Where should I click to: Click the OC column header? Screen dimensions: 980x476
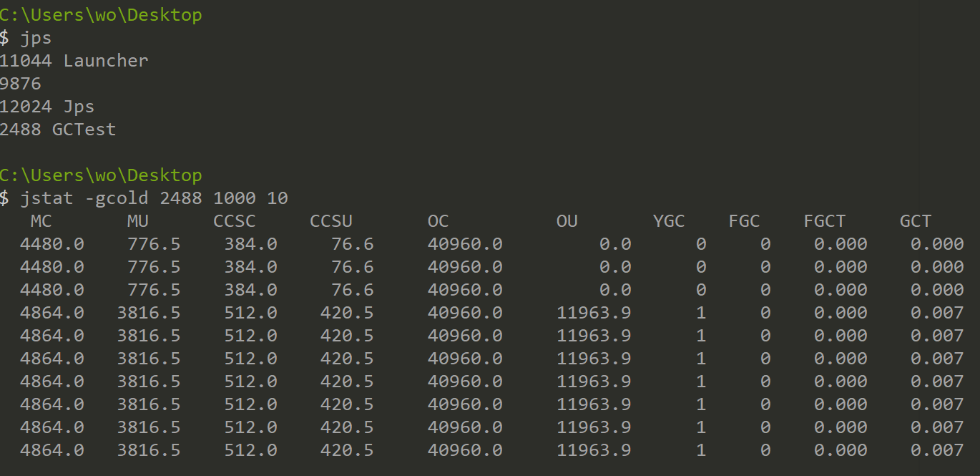coord(438,221)
